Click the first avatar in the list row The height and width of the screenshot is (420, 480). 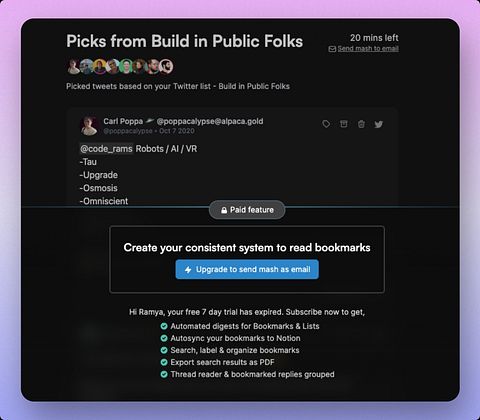pyautogui.click(x=74, y=66)
